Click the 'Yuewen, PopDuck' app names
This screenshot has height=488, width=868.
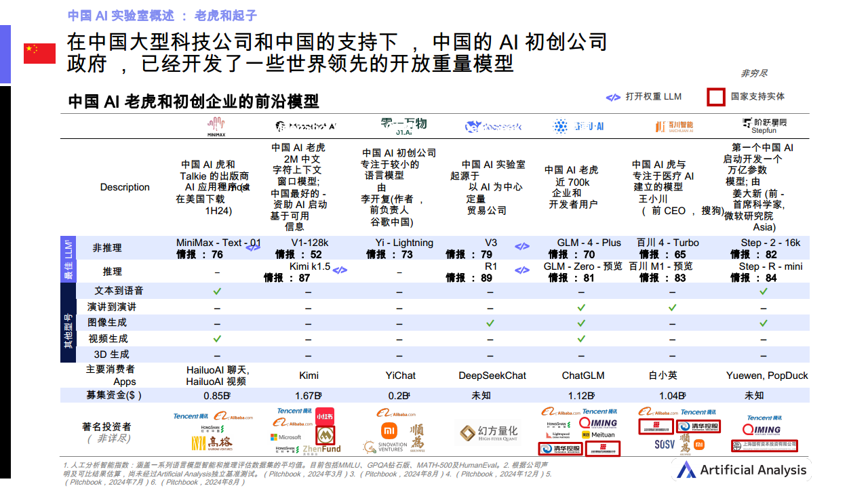click(767, 375)
